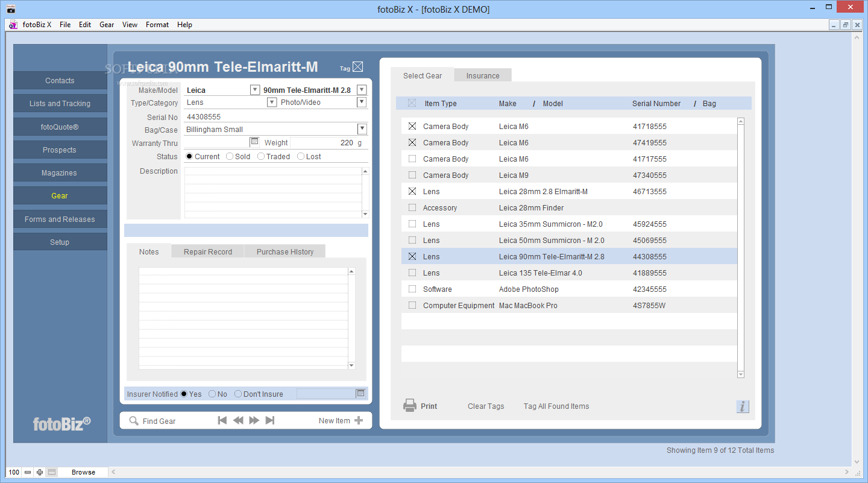This screenshot has height=483, width=868.
Task: Set status to Sold
Action: [230, 156]
